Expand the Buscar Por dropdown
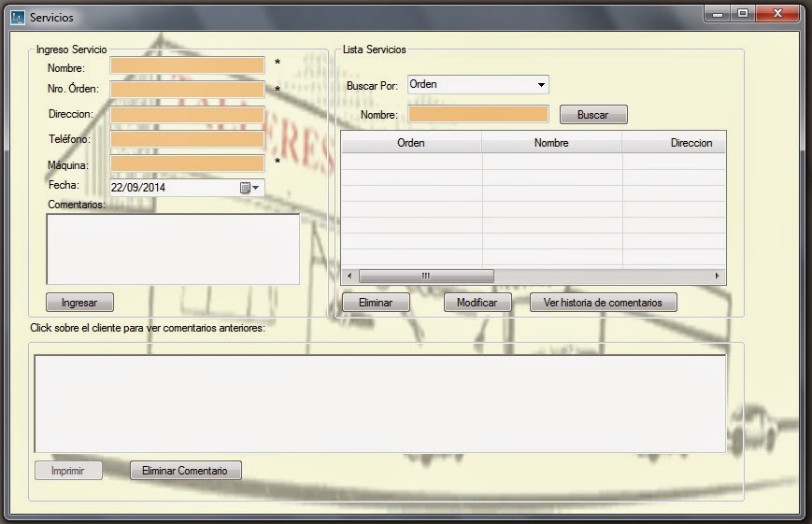812x524 pixels. (540, 85)
